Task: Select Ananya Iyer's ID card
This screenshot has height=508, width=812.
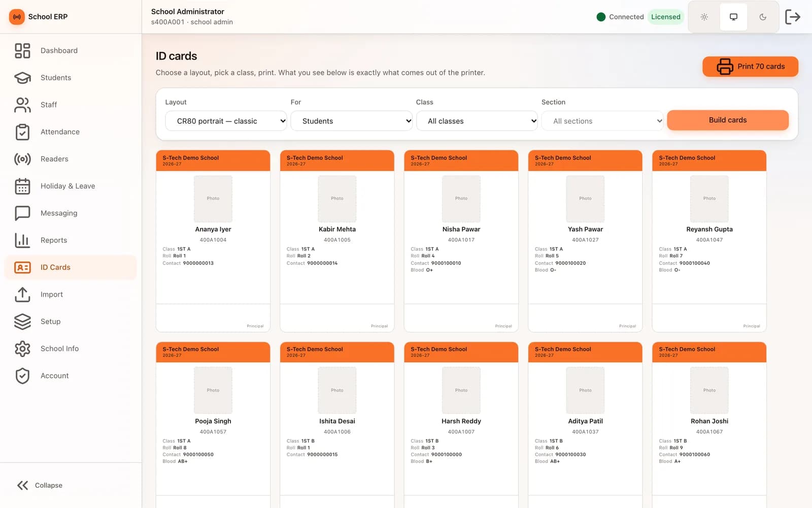Action: (213, 241)
